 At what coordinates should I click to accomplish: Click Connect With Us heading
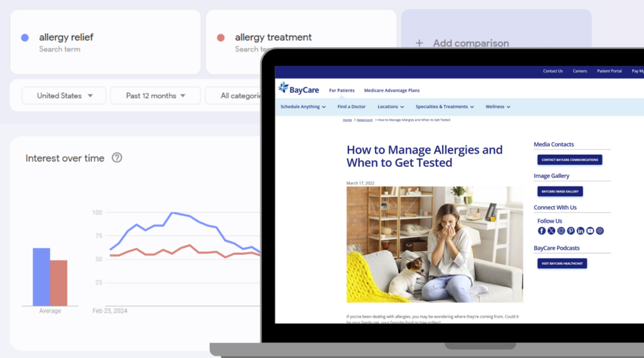pyautogui.click(x=555, y=208)
